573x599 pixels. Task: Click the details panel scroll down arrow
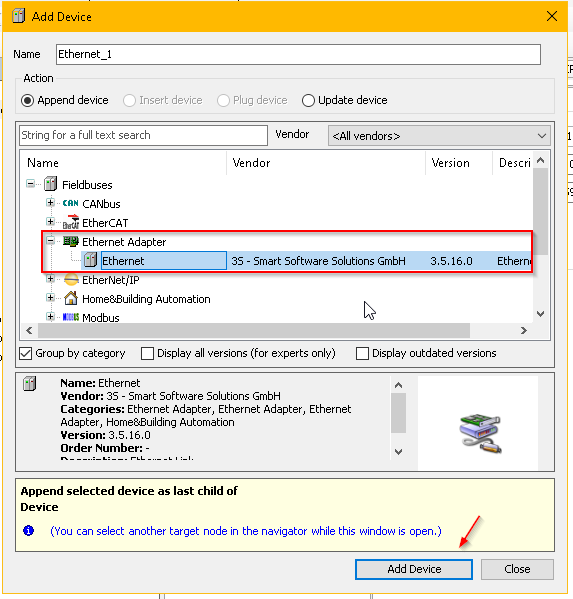click(398, 452)
